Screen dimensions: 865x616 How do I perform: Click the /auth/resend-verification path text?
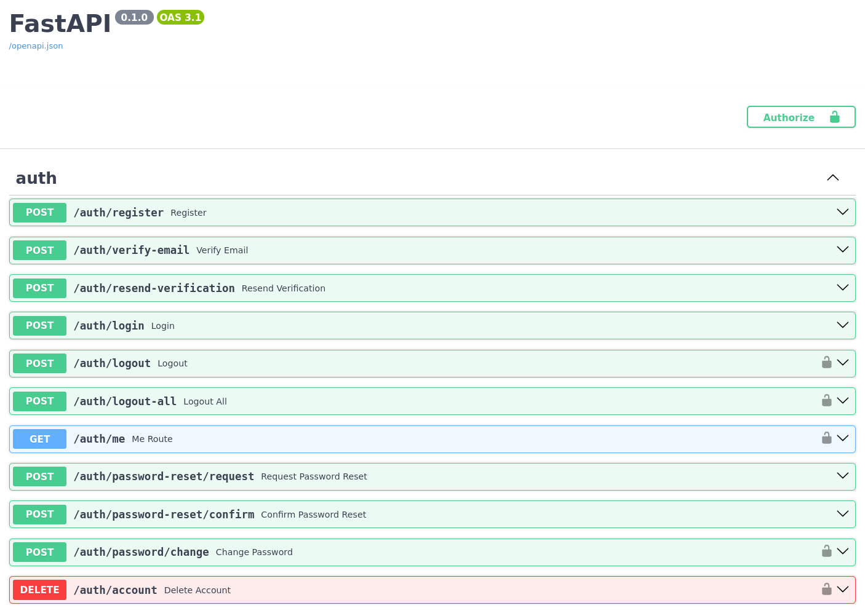tap(154, 288)
